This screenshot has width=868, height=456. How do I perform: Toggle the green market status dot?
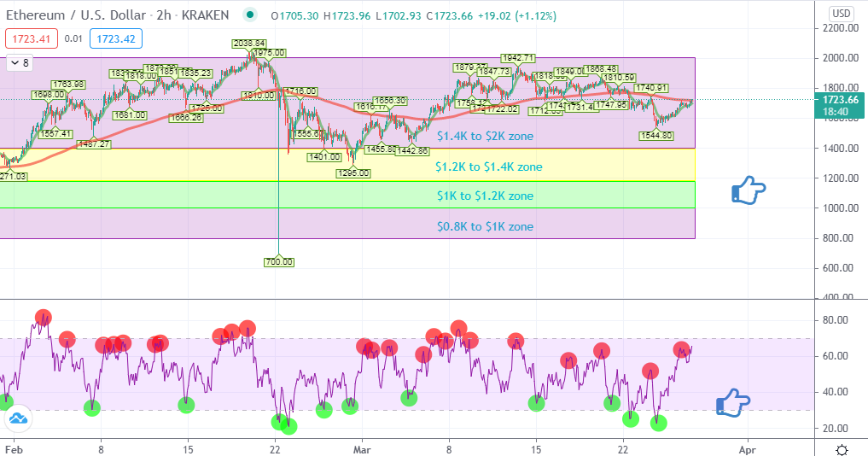point(250,15)
